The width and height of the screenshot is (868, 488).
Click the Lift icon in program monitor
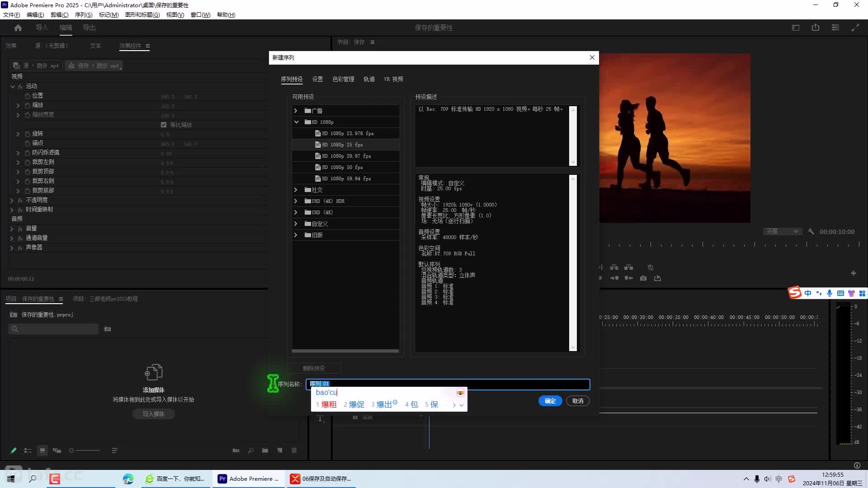tap(614, 267)
